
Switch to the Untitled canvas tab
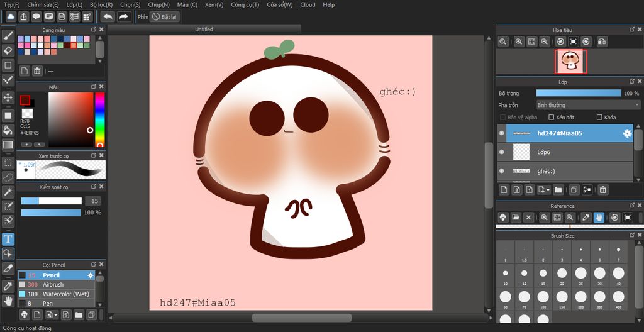(x=204, y=29)
